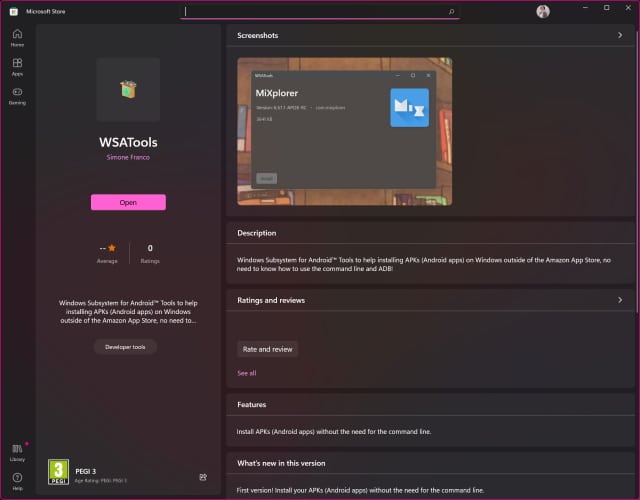Image resolution: width=640 pixels, height=500 pixels.
Task: Open the user profile avatar
Action: 542,11
